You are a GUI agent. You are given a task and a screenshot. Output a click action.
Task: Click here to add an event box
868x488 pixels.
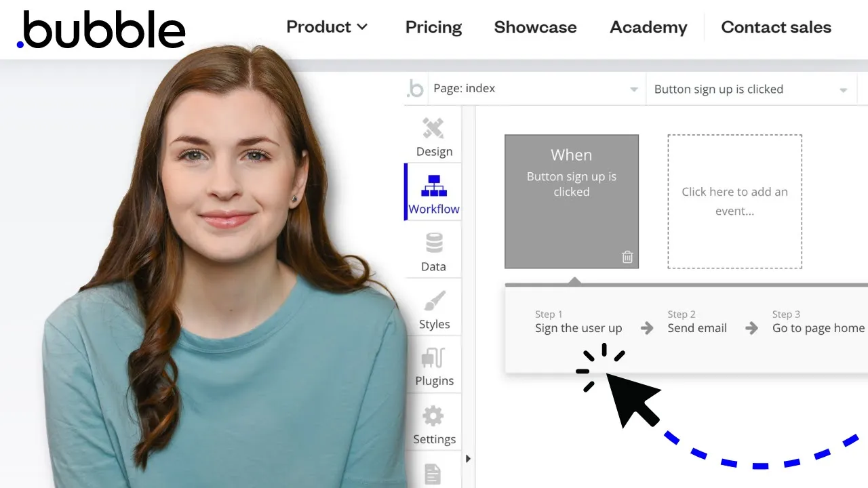point(734,201)
